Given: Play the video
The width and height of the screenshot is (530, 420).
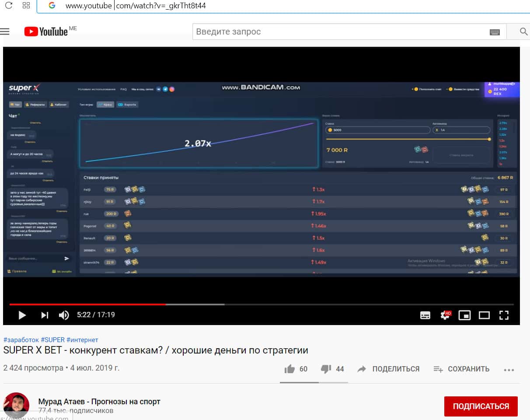Looking at the screenshot, I should coord(22,315).
